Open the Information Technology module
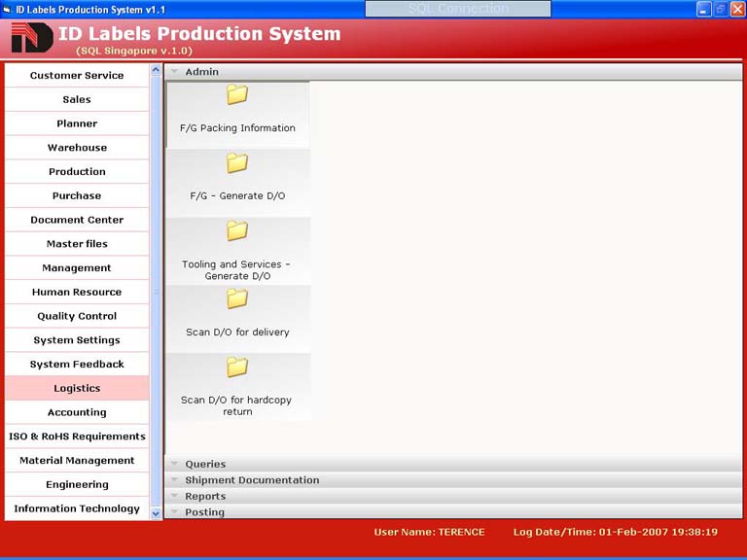 77,508
